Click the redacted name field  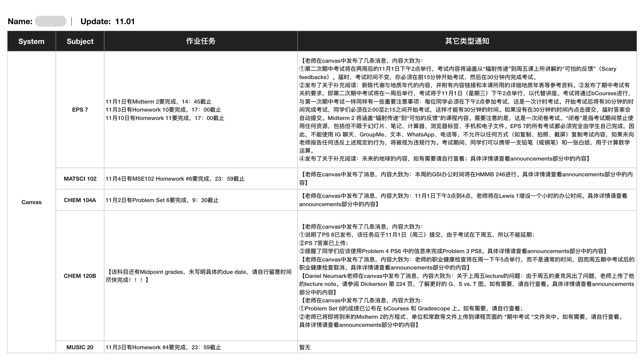coord(51,21)
